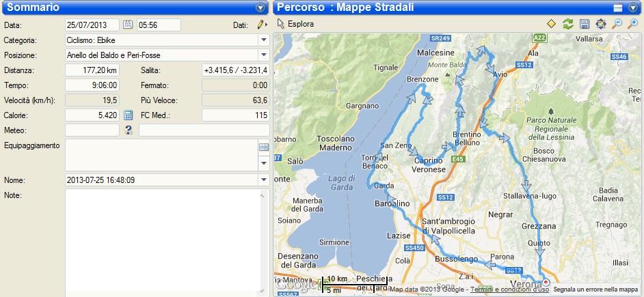Expand the Nome dropdown

click(x=264, y=180)
